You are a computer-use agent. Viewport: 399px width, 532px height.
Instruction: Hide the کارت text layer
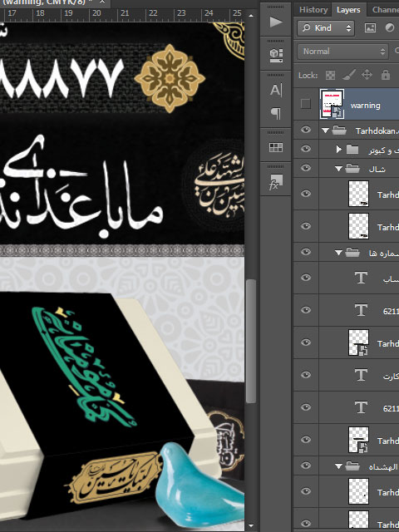(x=306, y=375)
